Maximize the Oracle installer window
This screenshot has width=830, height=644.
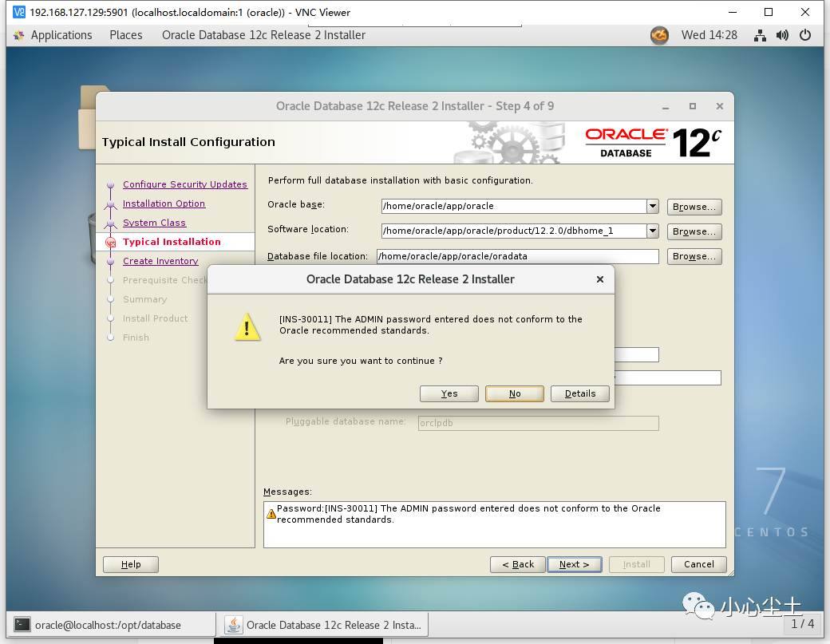click(x=693, y=106)
